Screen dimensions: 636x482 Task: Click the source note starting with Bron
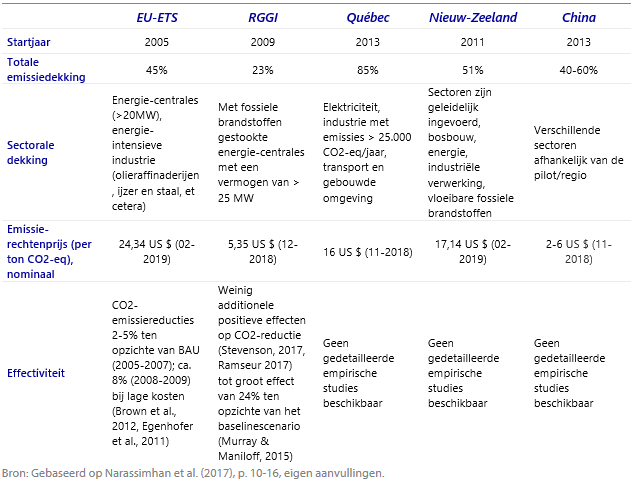[193, 472]
